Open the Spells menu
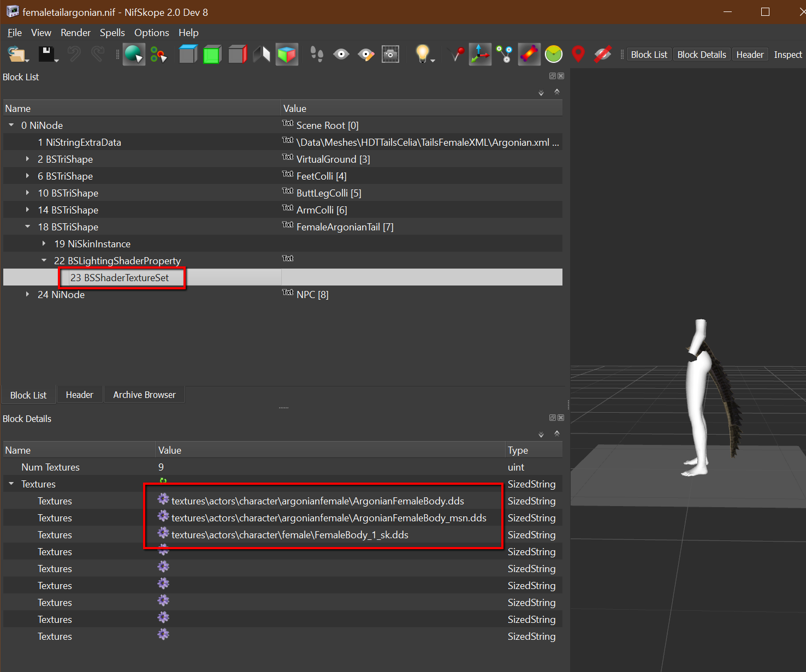 [x=112, y=33]
